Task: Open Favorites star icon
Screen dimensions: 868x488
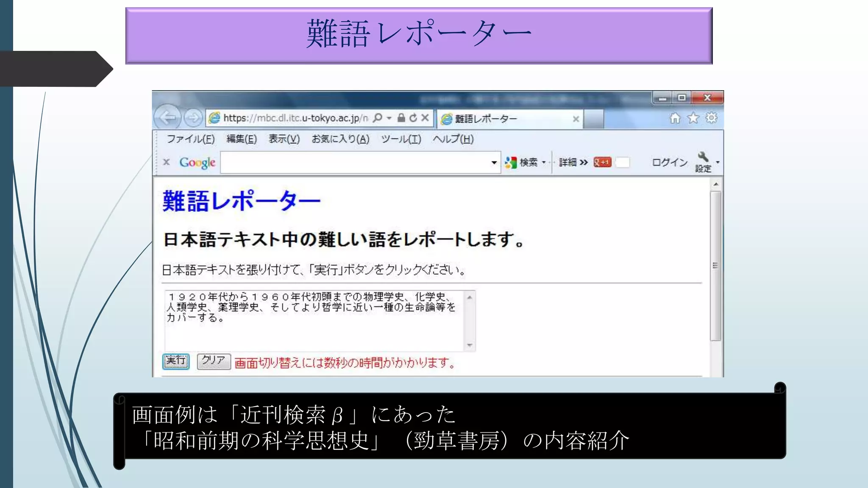Action: (x=693, y=118)
